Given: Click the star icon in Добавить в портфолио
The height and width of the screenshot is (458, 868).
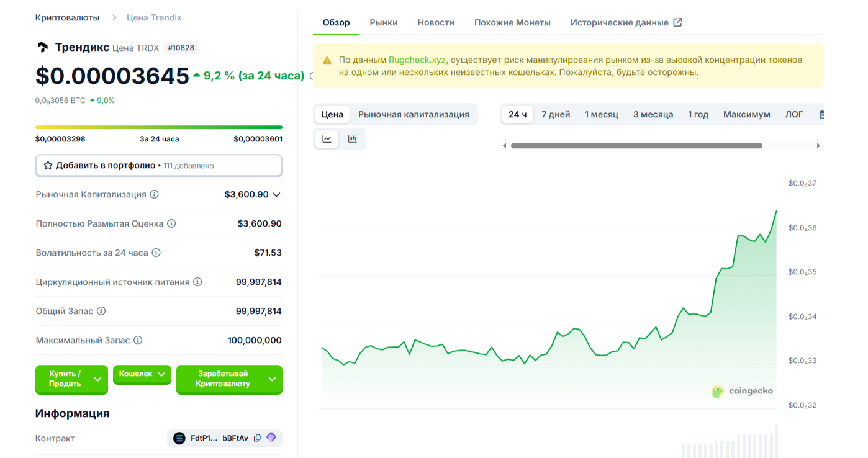Looking at the screenshot, I should point(48,166).
